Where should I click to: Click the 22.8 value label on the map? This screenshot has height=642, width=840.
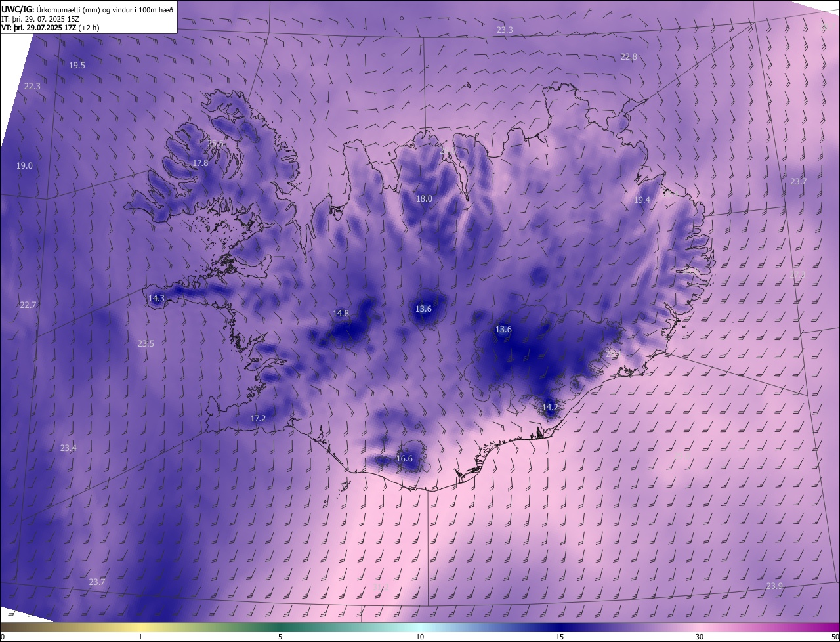629,57
